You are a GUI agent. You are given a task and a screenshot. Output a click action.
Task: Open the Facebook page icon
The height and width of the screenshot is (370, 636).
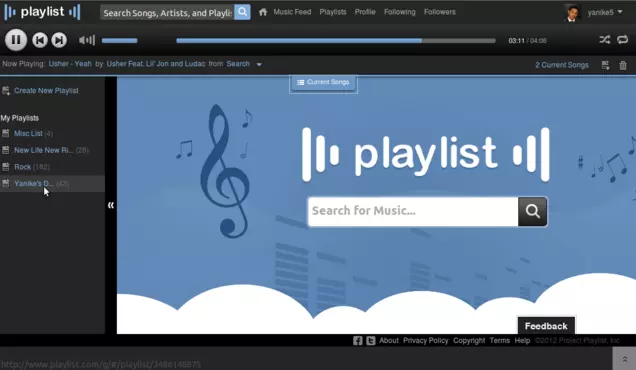pyautogui.click(x=357, y=341)
